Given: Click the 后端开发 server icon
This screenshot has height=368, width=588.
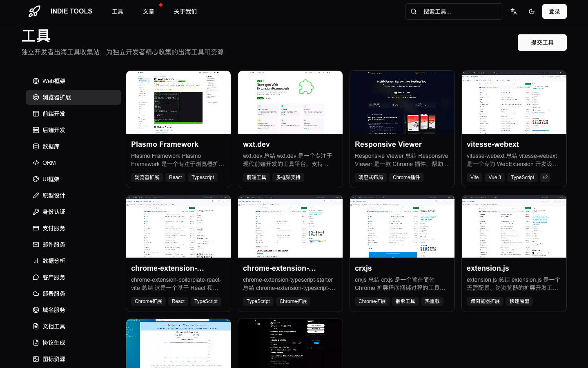Looking at the screenshot, I should pyautogui.click(x=36, y=130).
